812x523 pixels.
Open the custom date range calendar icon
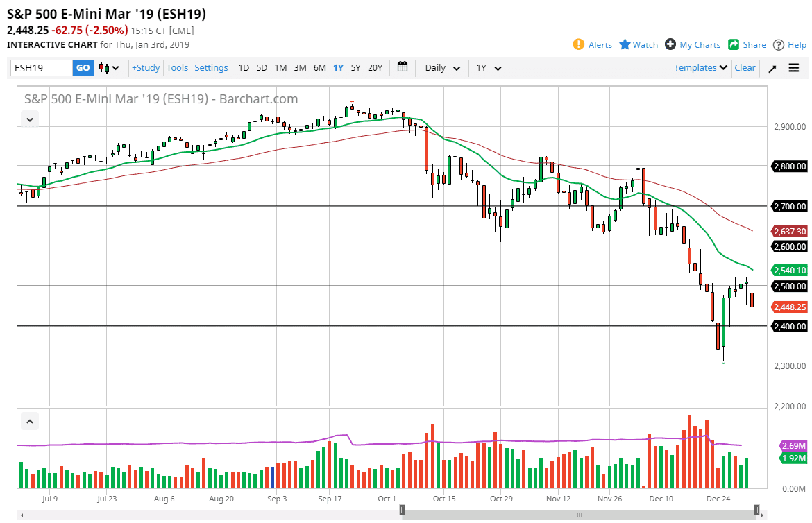coord(402,67)
